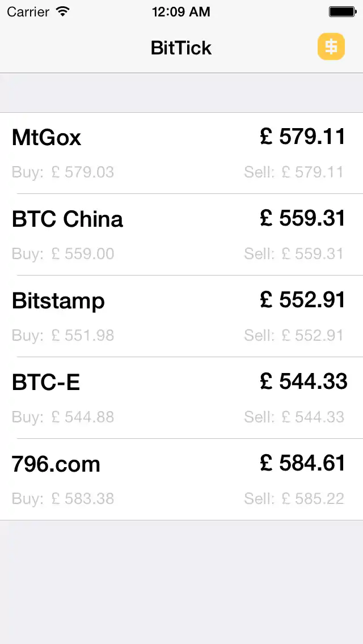Tap the BitTick title in navigation bar
363x644 pixels.
(x=181, y=48)
